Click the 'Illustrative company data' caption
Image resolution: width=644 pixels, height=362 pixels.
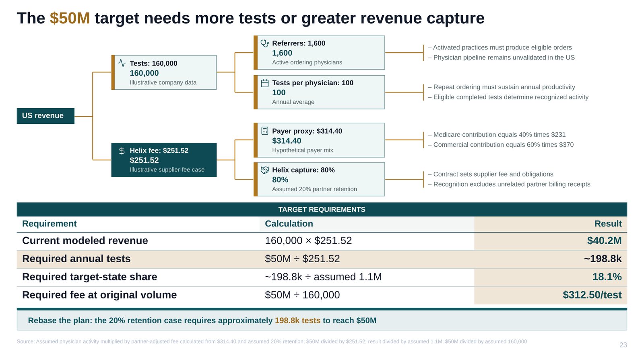tap(163, 82)
